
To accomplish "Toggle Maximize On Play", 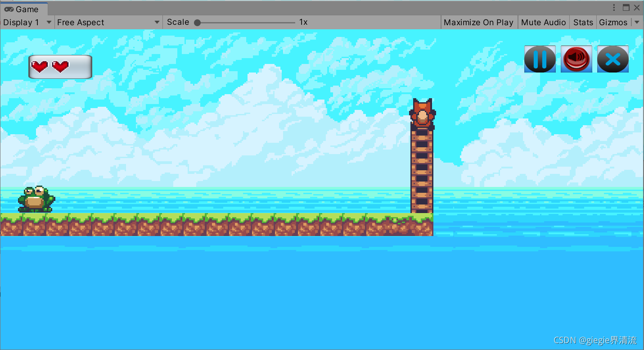I will coord(478,22).
